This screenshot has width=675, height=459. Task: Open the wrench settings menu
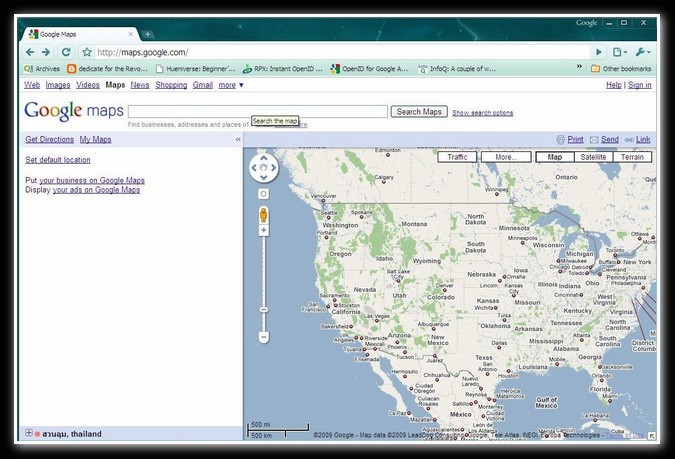[x=643, y=52]
